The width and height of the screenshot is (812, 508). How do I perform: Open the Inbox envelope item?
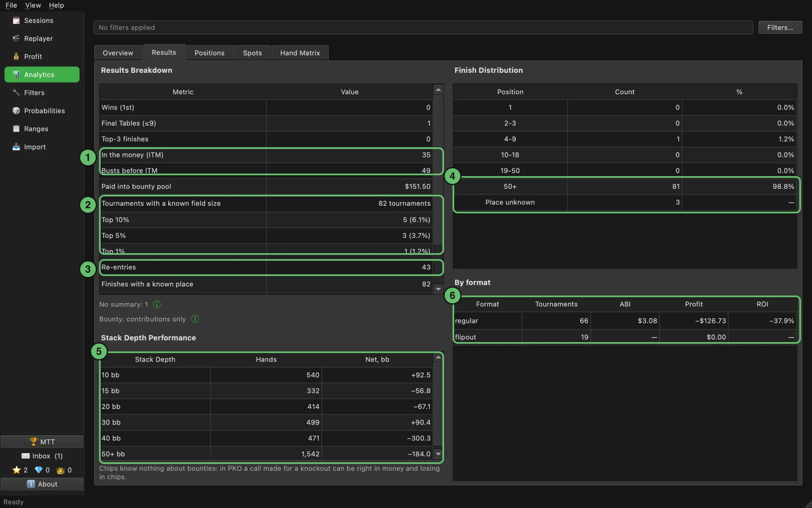[x=42, y=456]
